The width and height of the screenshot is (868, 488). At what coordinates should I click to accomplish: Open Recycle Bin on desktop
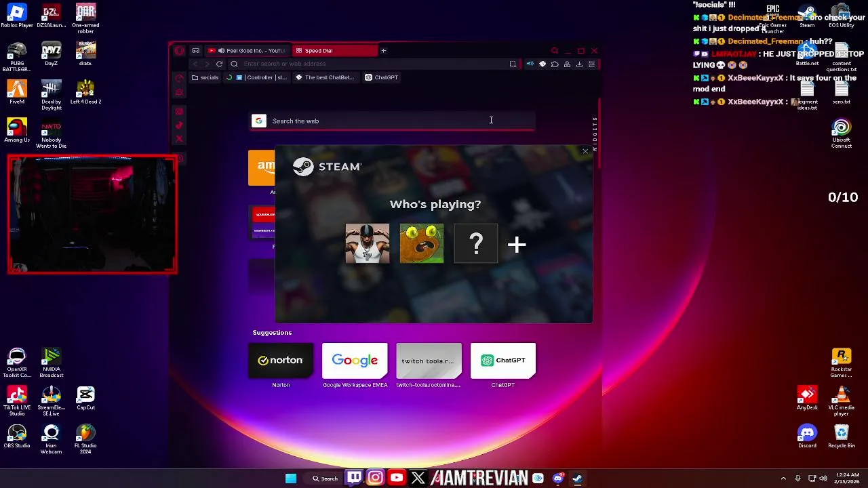pyautogui.click(x=842, y=436)
